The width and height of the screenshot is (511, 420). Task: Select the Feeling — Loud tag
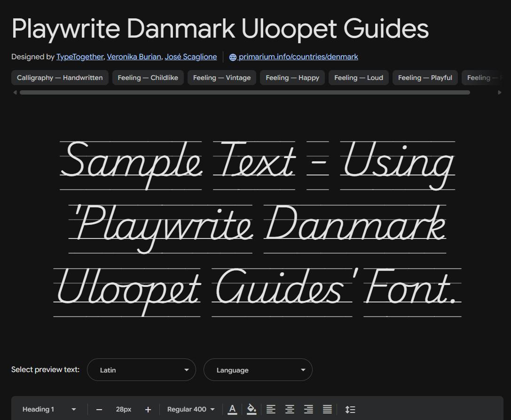[x=359, y=78]
